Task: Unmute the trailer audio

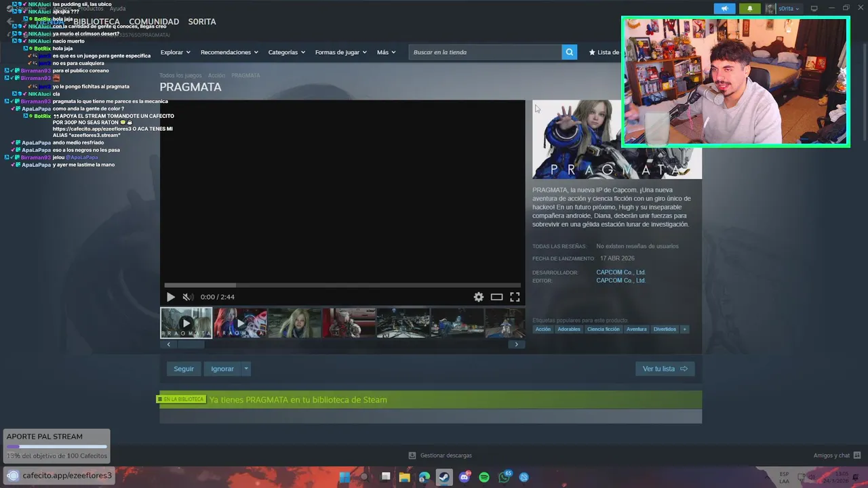Action: (x=188, y=297)
